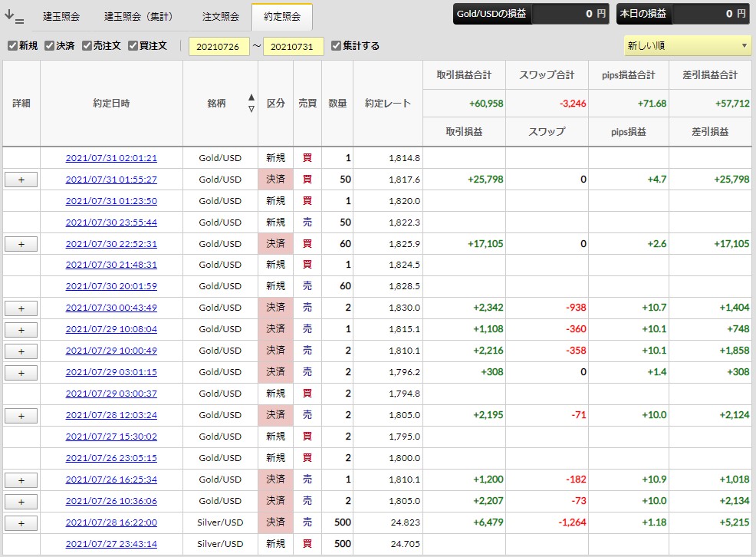Screen dimensions: 756x557
Task: Open the 2021/07/29 03:00:37 execution link
Action: (x=111, y=394)
